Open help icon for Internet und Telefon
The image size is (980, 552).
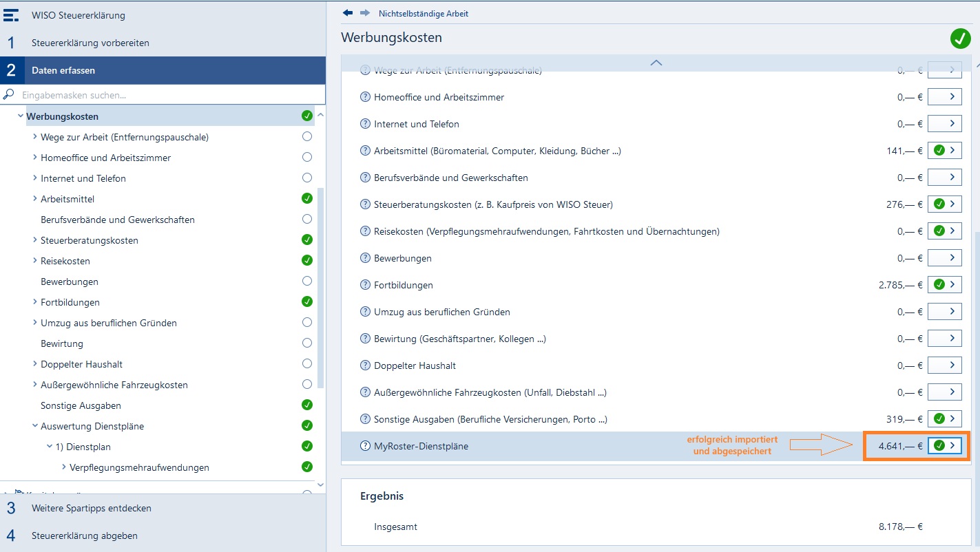366,124
